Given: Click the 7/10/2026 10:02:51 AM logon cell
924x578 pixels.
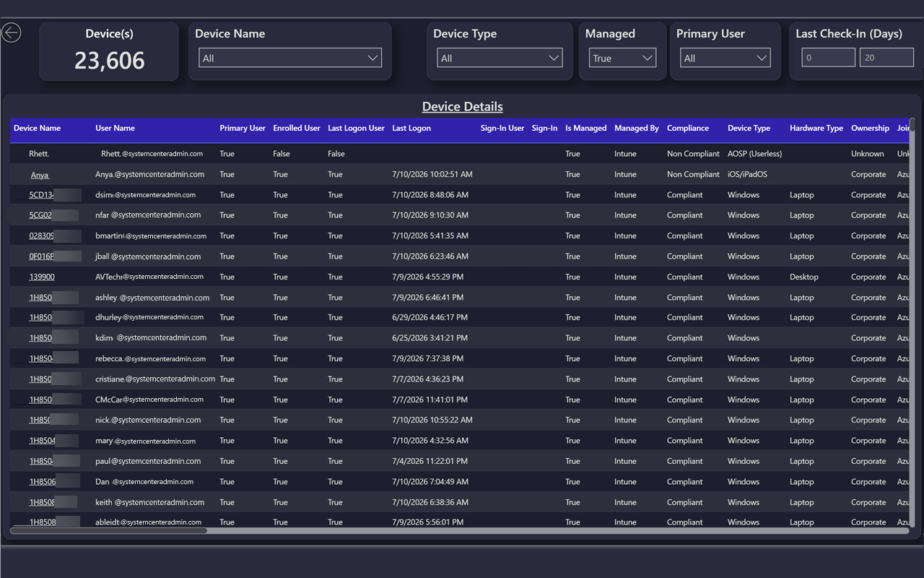Looking at the screenshot, I should (x=432, y=174).
